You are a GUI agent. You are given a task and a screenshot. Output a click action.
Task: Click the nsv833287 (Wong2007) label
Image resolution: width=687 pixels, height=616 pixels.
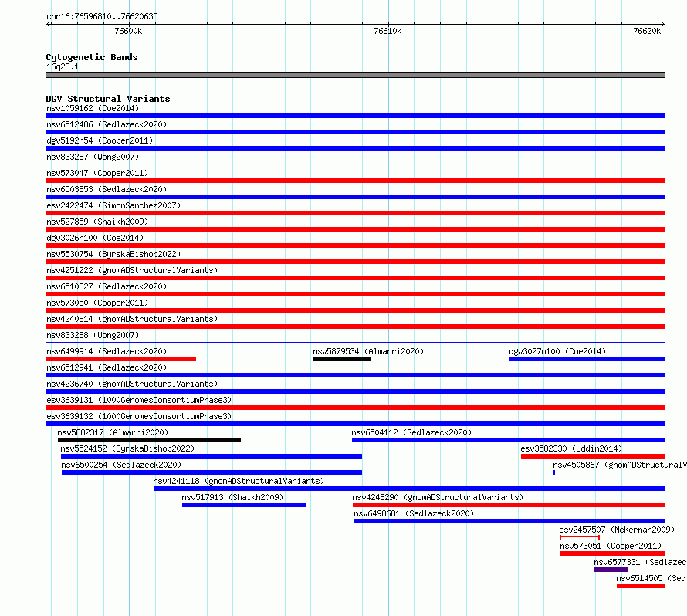(93, 157)
